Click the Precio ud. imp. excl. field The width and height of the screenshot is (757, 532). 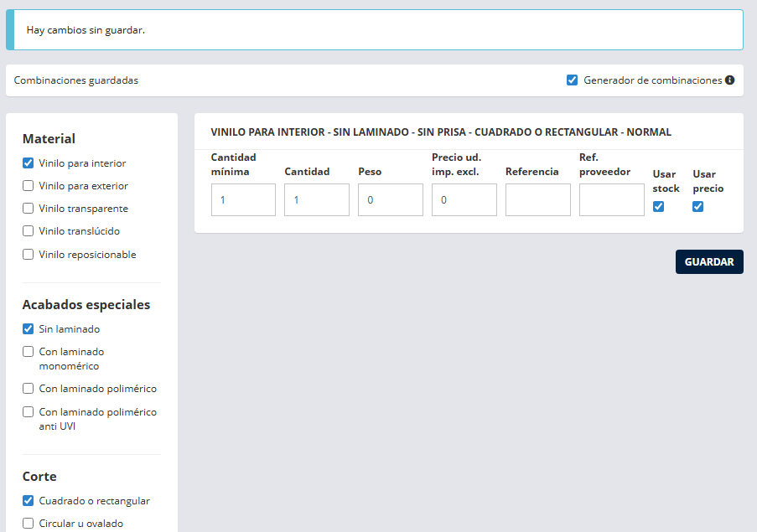[464, 200]
